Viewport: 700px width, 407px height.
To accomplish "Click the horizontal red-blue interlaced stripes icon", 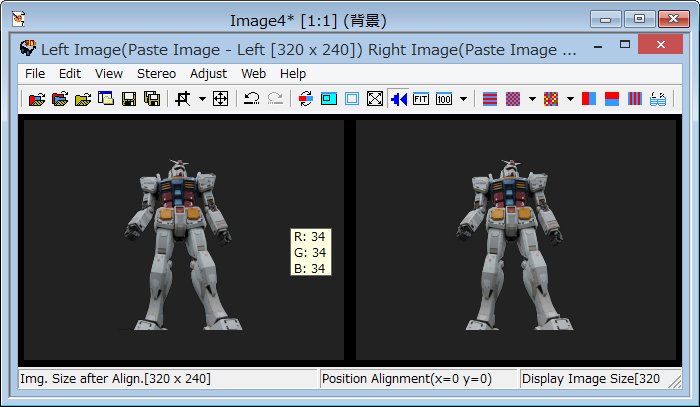I will [x=490, y=99].
